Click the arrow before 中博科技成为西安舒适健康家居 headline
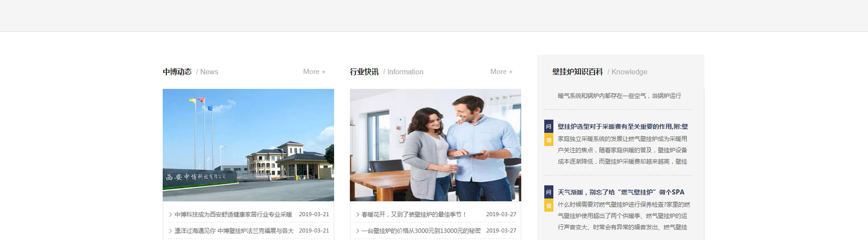Image resolution: width=868 pixels, height=240 pixels. 170,215
